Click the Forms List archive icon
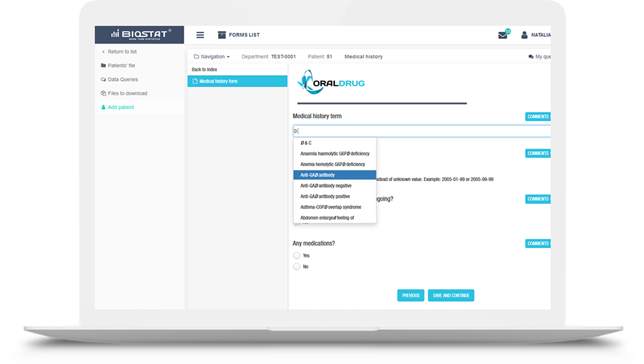 tap(221, 35)
